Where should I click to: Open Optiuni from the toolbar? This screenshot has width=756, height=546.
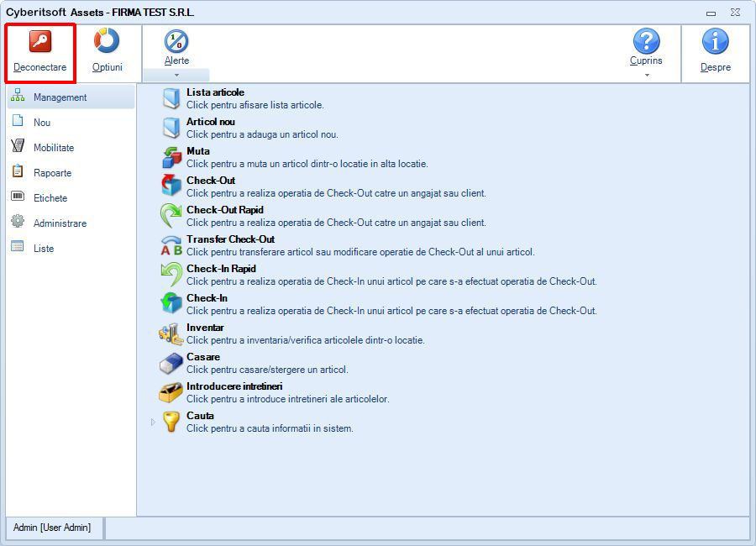coord(107,50)
